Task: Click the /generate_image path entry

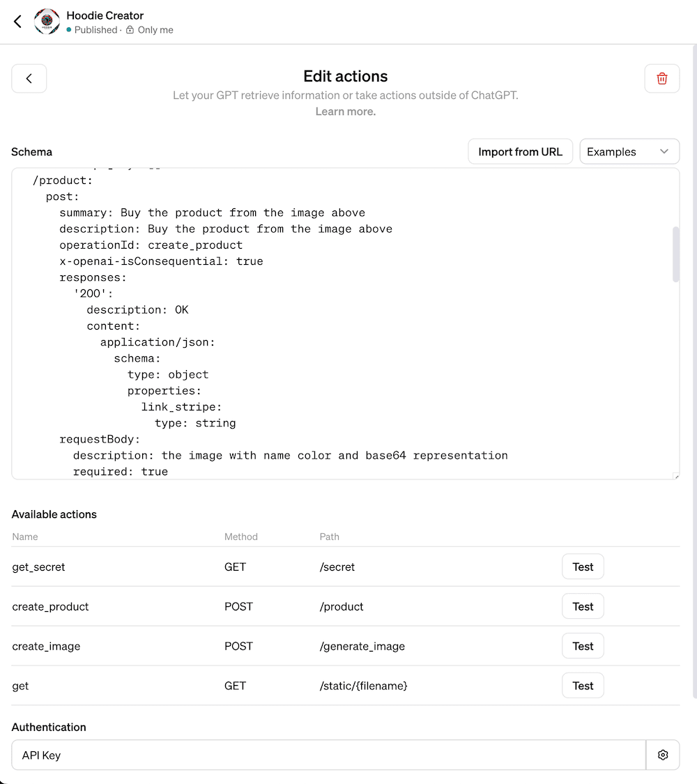Action: pyautogui.click(x=362, y=646)
